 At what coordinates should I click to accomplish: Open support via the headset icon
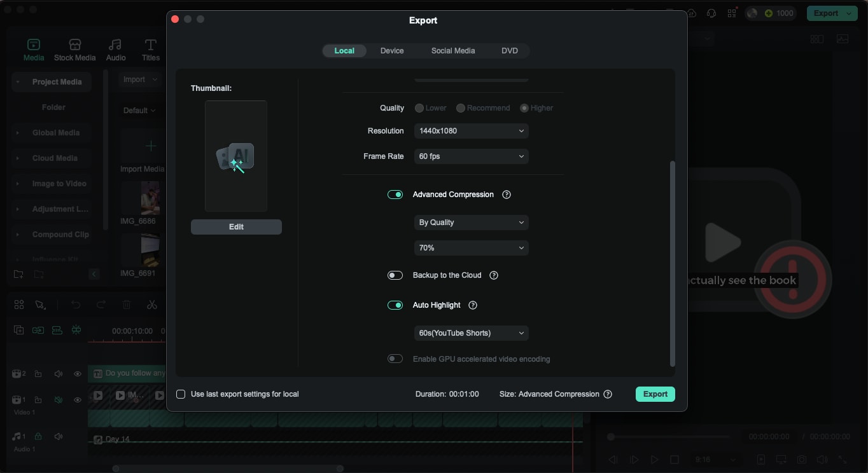click(711, 12)
